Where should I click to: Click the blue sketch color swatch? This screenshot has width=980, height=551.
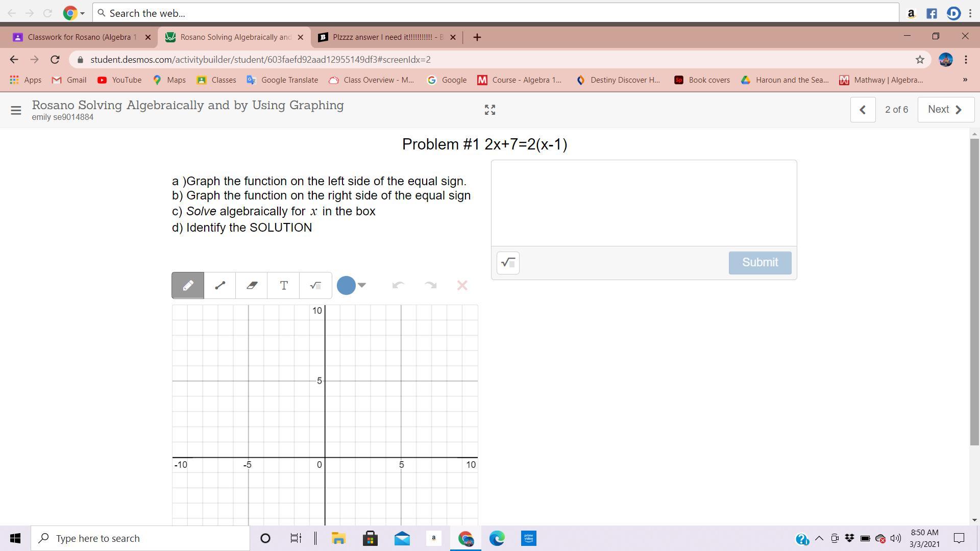[346, 285]
